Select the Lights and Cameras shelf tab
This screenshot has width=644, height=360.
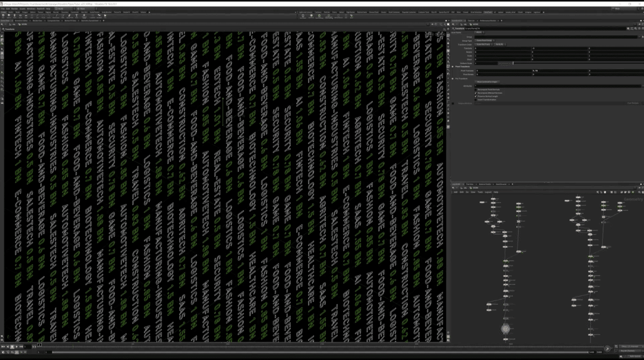(305, 12)
